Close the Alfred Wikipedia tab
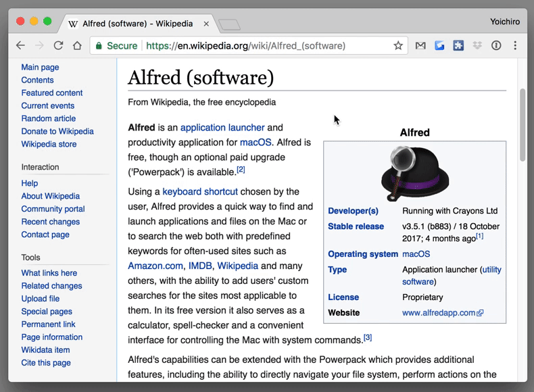The width and height of the screenshot is (534, 392). (206, 24)
